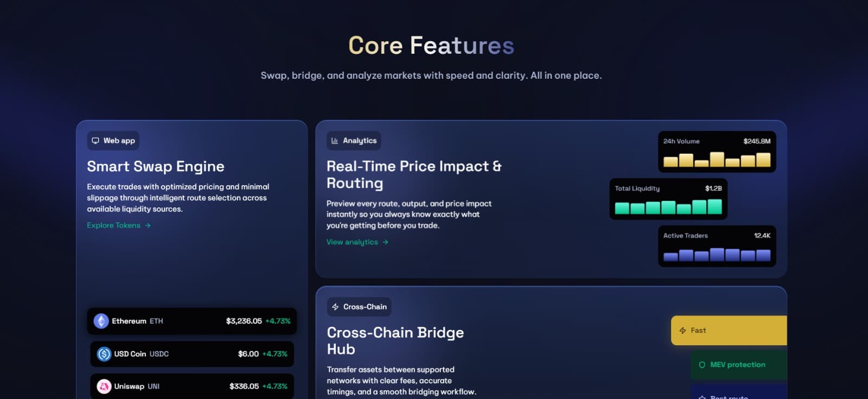
Task: Open the Explore Tokens link
Action: 114,225
